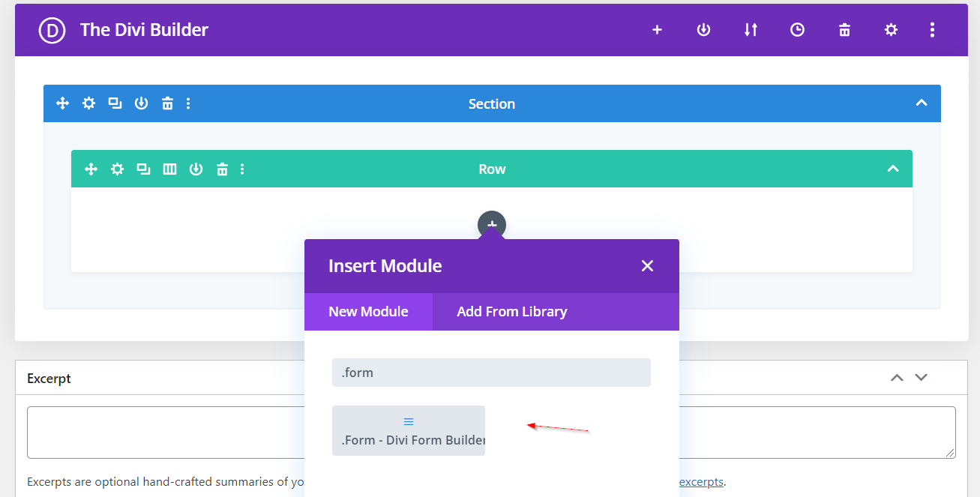Open the three-dot menu on the purple toolbar

[x=932, y=30]
